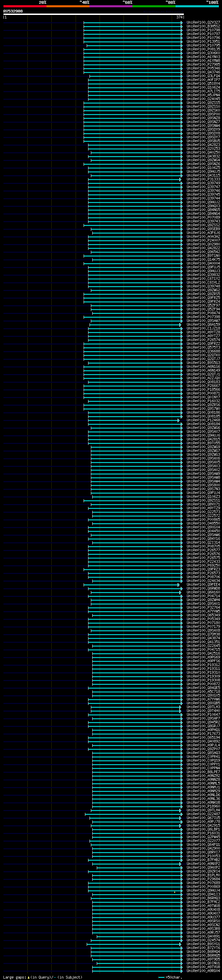Select hit UniRef100_P10798
Image resolution: width=222 pixels, height=980 pixels.
click(203, 30)
